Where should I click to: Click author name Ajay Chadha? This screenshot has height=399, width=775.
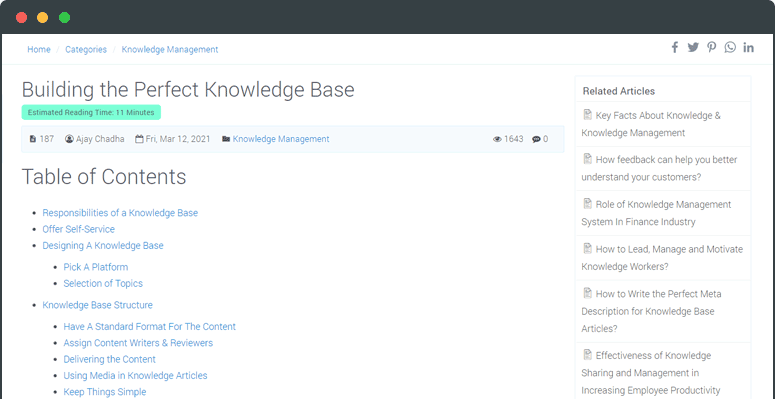point(100,139)
